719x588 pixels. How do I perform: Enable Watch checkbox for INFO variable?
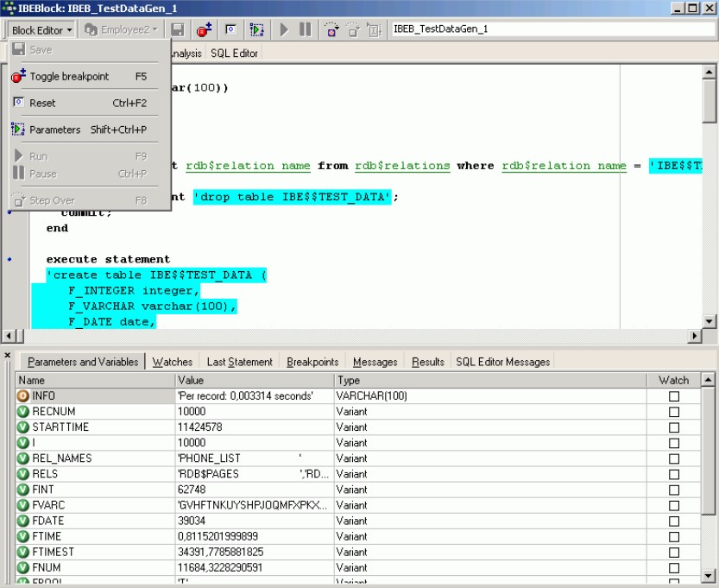[674, 396]
